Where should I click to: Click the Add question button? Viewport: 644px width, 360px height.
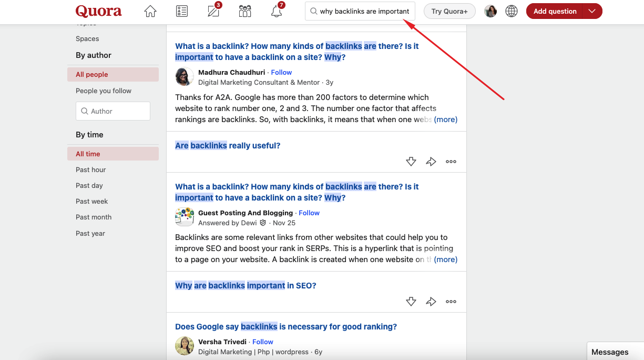(x=555, y=11)
